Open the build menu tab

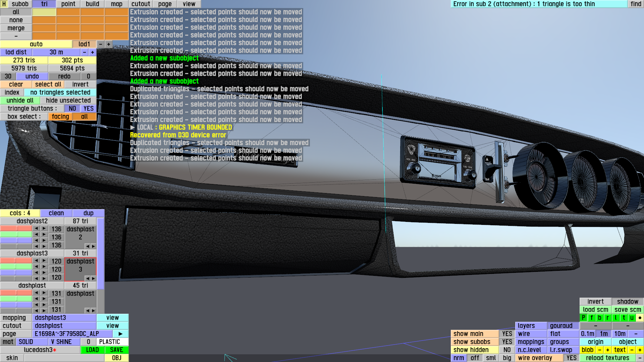(92, 4)
